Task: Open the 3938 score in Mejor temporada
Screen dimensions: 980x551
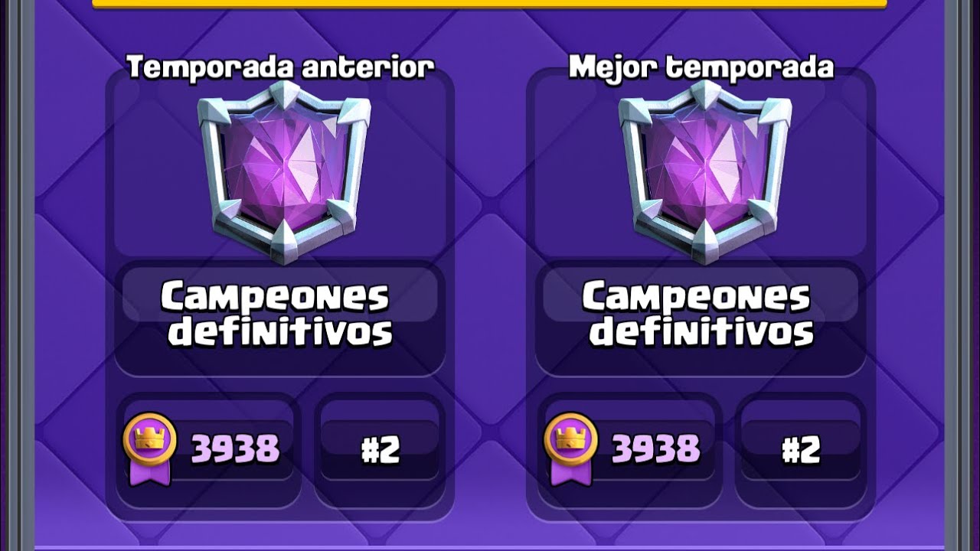Action: point(656,449)
